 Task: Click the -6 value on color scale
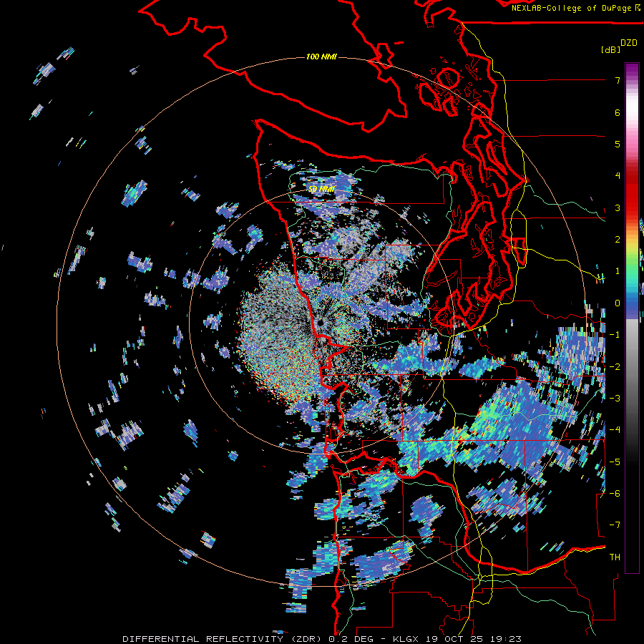pos(615,494)
